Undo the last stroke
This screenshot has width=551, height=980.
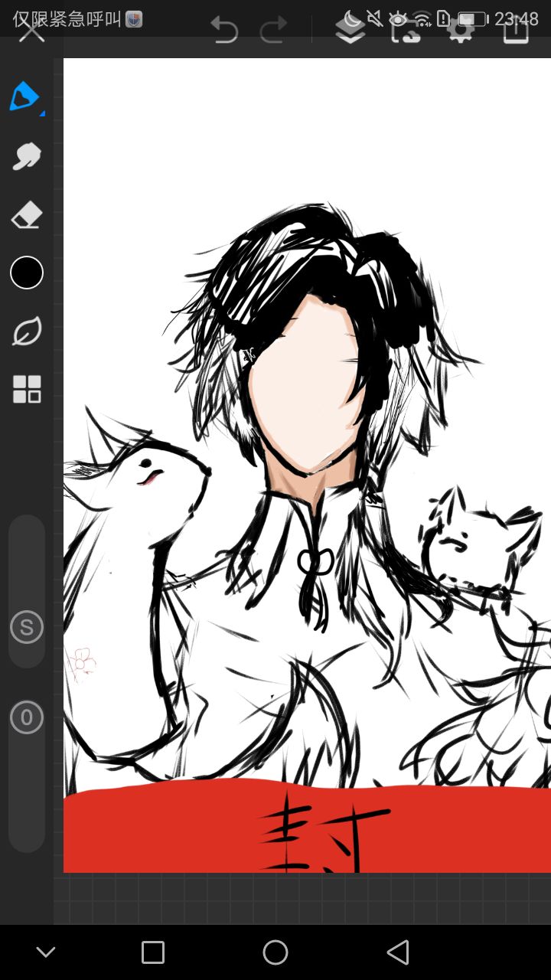click(224, 31)
